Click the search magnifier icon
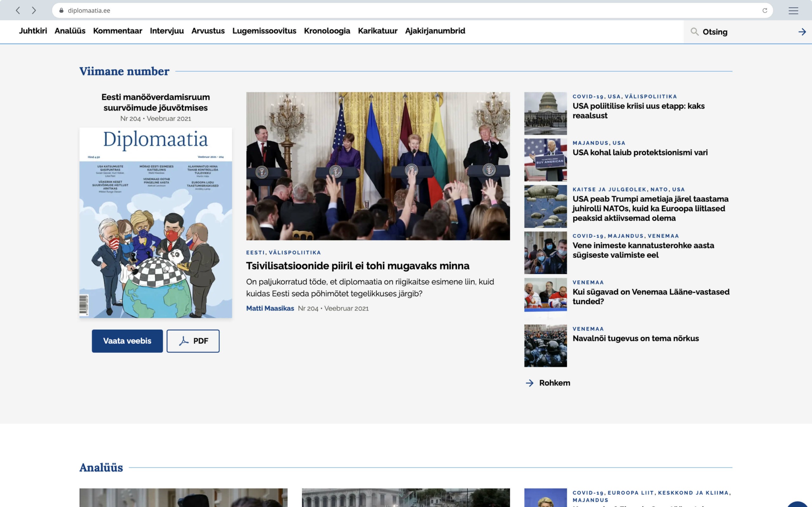Viewport: 812px width, 507px height. coord(695,31)
